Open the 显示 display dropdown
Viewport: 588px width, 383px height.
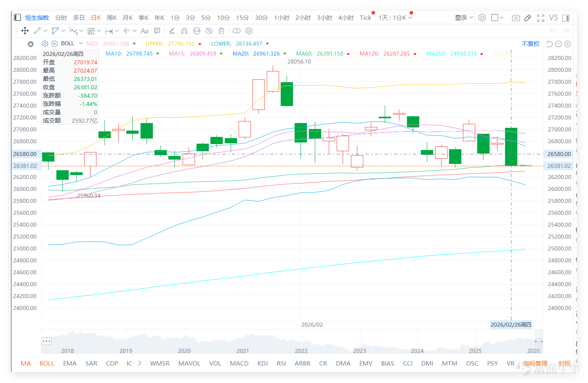[464, 17]
